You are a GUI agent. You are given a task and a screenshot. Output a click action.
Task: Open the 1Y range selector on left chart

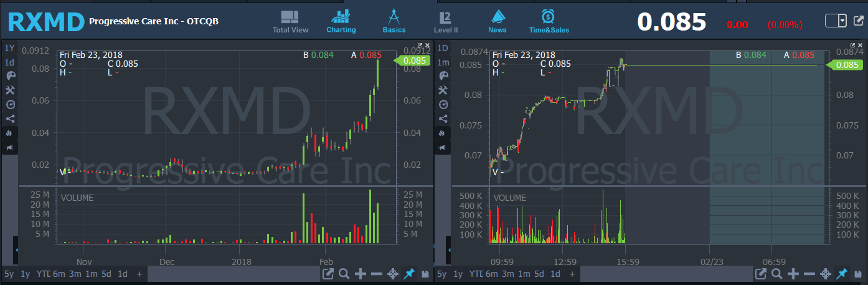[x=9, y=48]
